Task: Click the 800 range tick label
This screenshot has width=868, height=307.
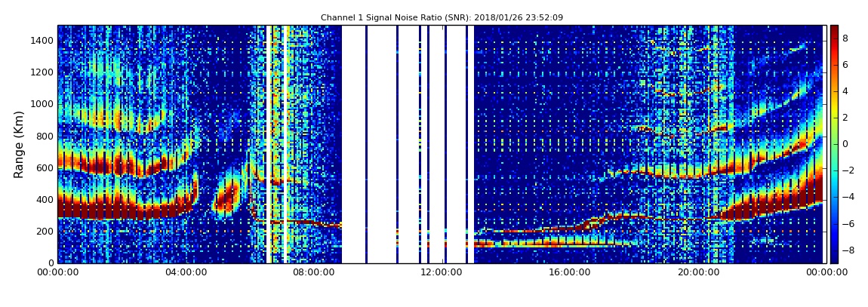Action: point(46,136)
